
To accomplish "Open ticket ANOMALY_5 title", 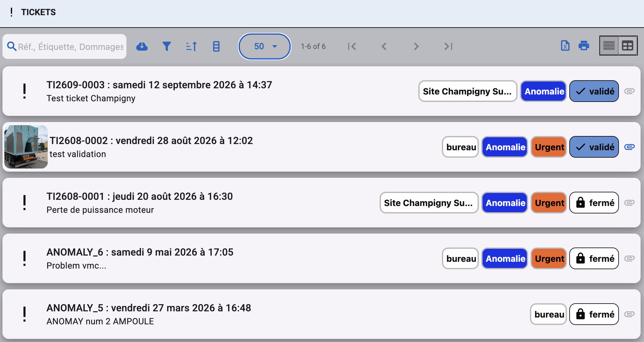I will (x=149, y=308).
